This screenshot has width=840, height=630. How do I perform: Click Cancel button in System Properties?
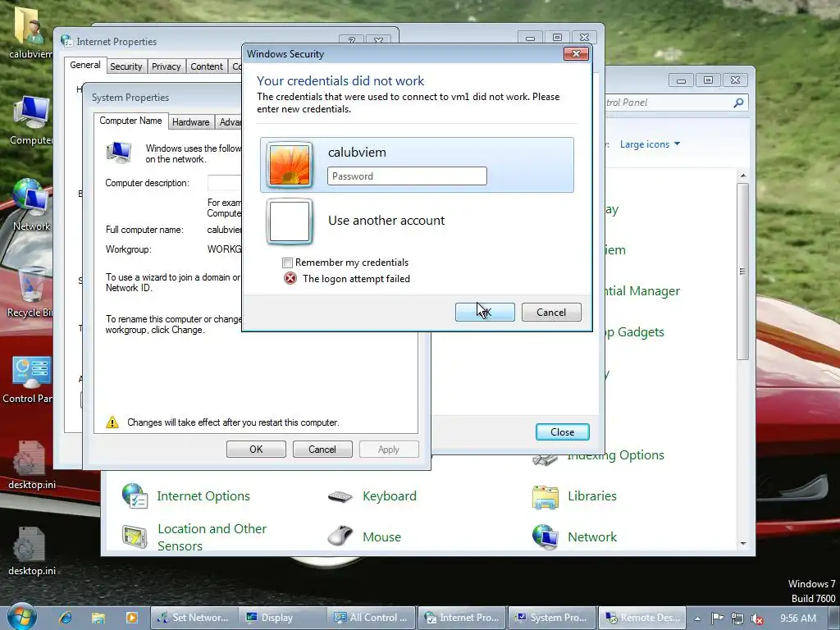(x=322, y=449)
